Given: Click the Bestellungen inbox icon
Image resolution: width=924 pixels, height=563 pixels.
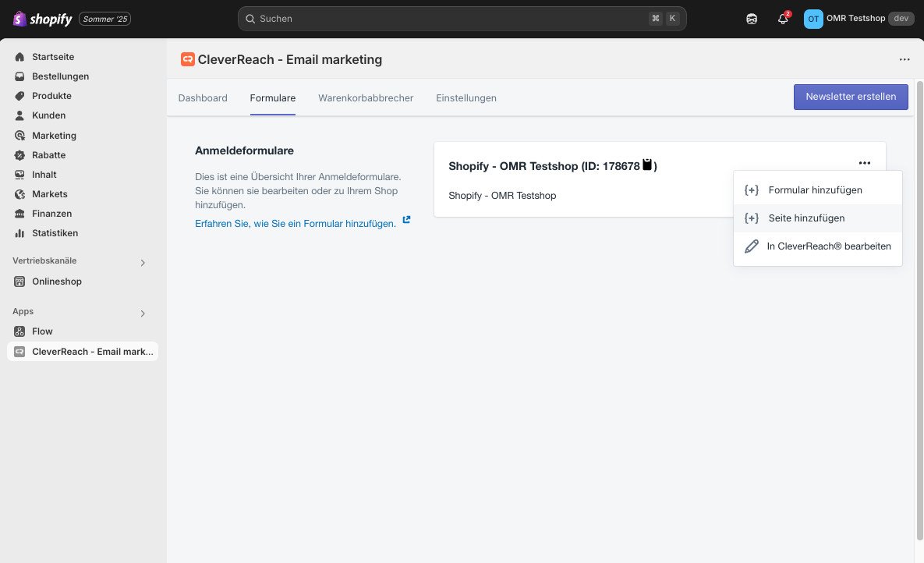Looking at the screenshot, I should pos(19,76).
